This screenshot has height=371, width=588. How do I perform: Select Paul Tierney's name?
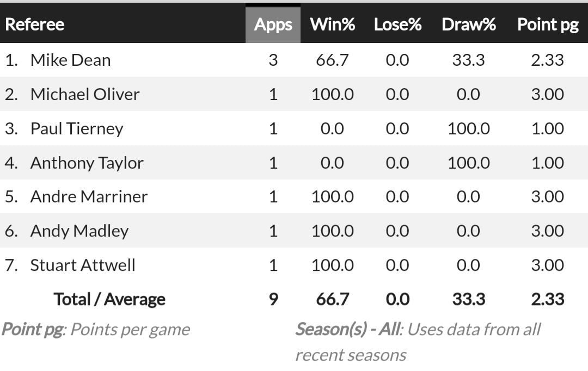(x=77, y=128)
